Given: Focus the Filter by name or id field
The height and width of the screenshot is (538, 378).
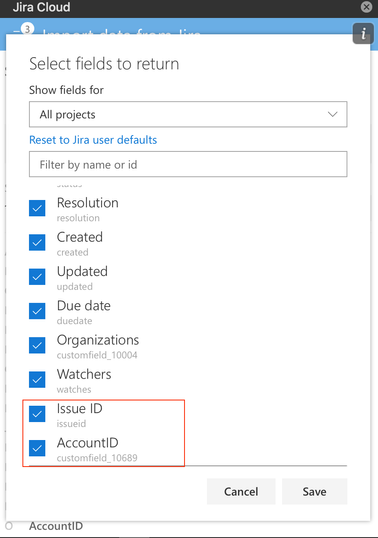Looking at the screenshot, I should [188, 164].
